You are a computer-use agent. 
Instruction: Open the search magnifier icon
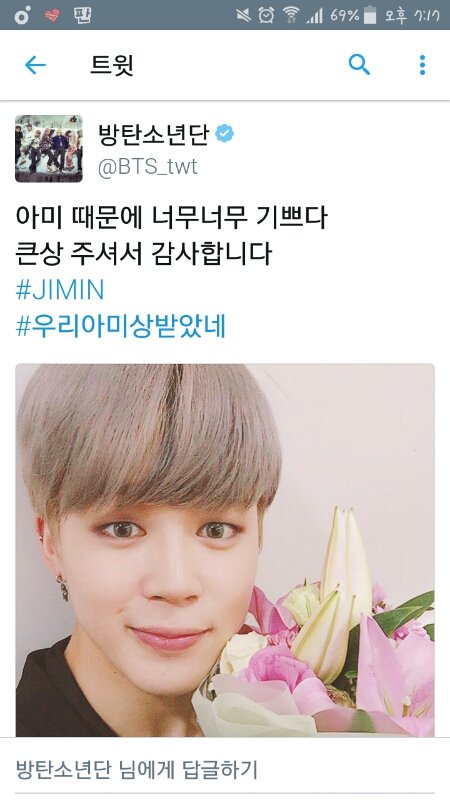click(x=359, y=65)
